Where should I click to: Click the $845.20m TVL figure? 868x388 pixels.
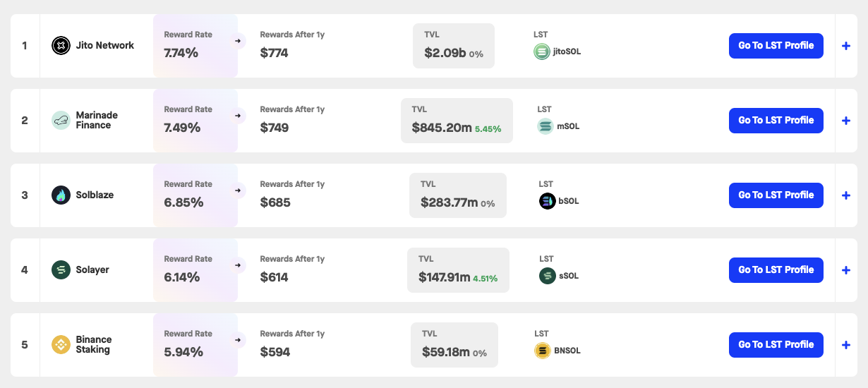point(442,128)
